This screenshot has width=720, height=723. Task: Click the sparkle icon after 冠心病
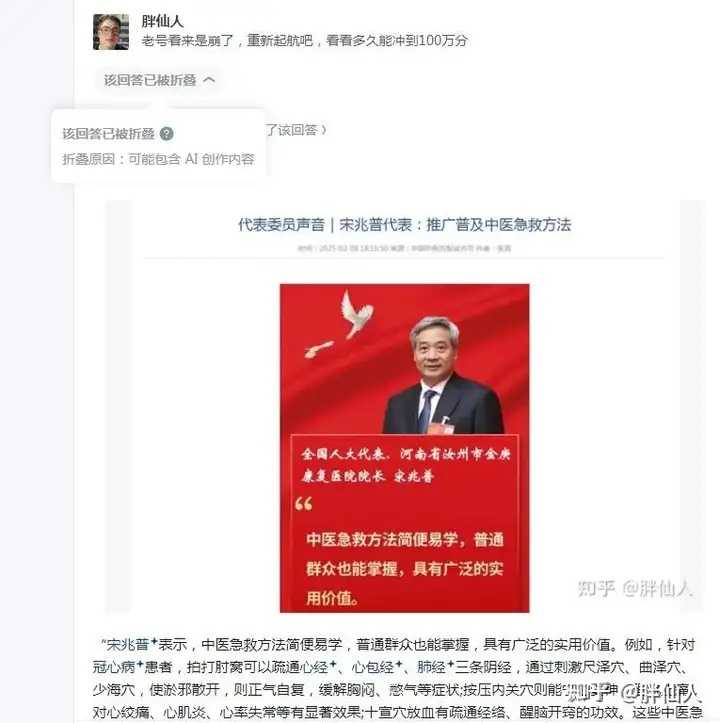click(140, 664)
